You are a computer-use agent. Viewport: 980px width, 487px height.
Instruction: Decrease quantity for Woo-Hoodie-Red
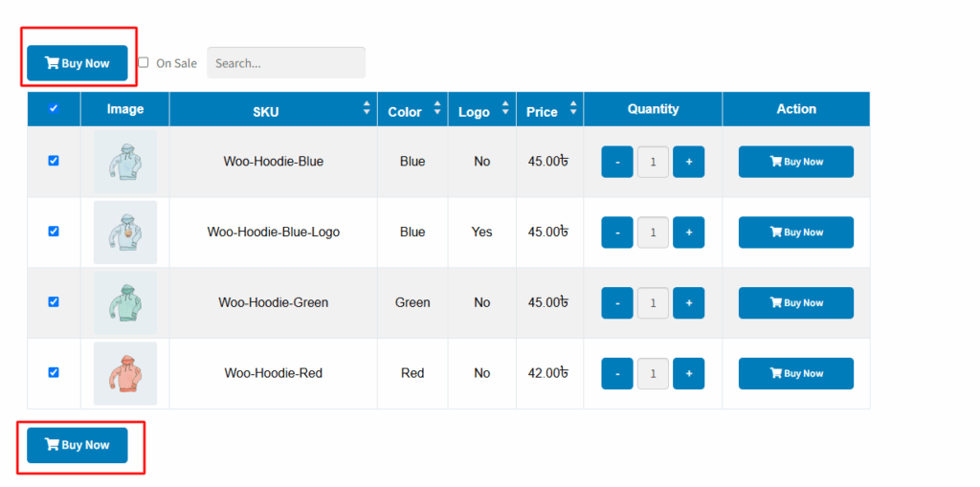coord(617,374)
